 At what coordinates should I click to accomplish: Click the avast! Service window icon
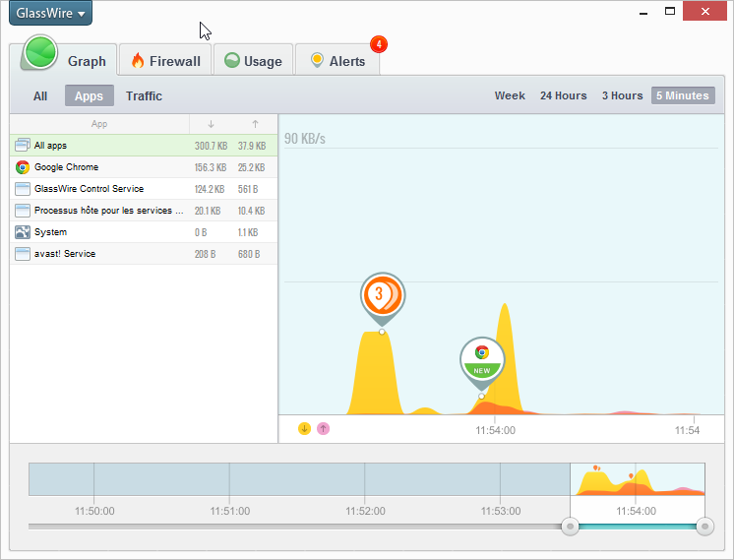coord(23,254)
